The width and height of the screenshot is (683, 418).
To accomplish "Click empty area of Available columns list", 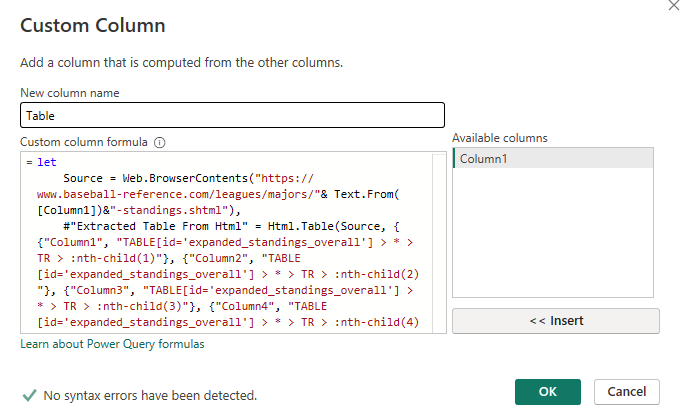I will click(x=553, y=240).
